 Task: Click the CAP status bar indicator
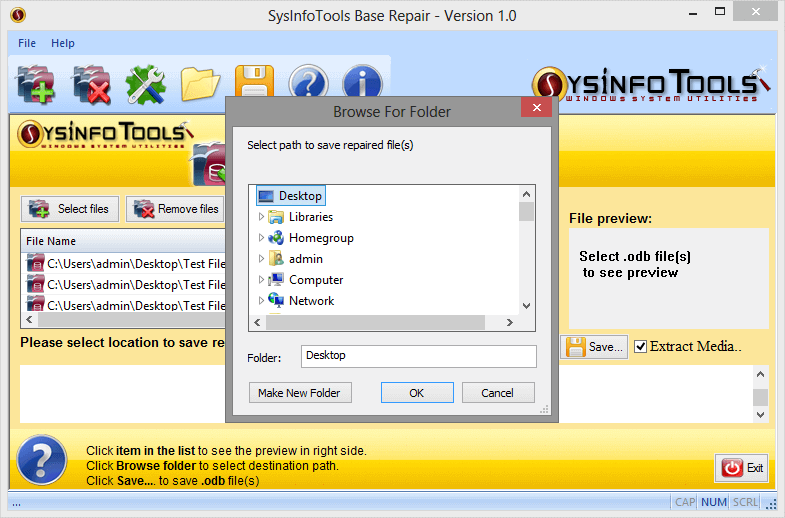(x=685, y=502)
